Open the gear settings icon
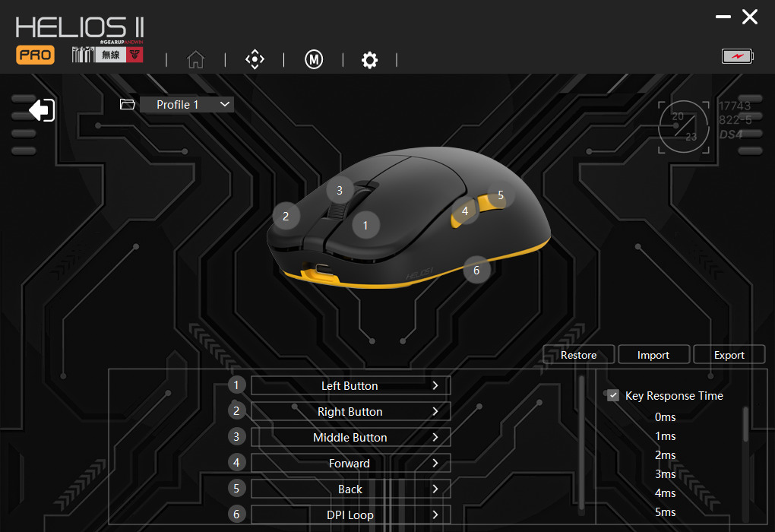The width and height of the screenshot is (775, 532). point(370,60)
